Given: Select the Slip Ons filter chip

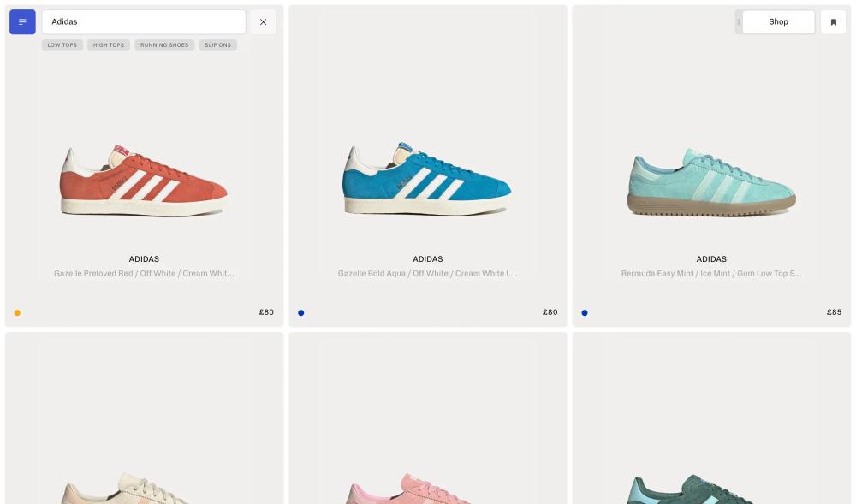Looking at the screenshot, I should tap(217, 45).
